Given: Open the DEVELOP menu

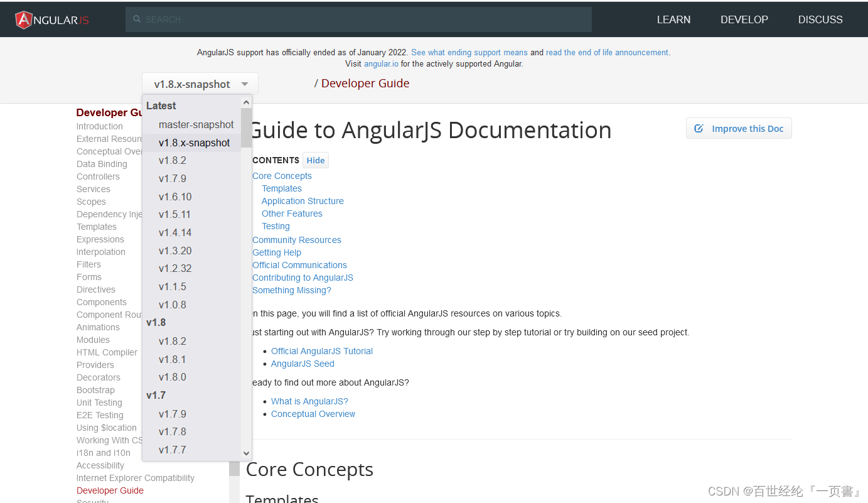Looking at the screenshot, I should (x=744, y=19).
